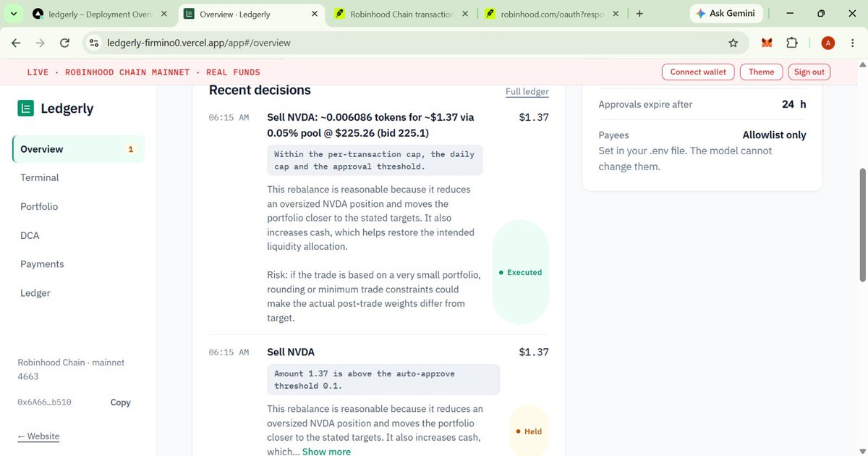Click the LIVE · ROBINHOOD CHAIN MAINNET banner text
Viewport: 868px width, 456px height.
[x=143, y=72]
